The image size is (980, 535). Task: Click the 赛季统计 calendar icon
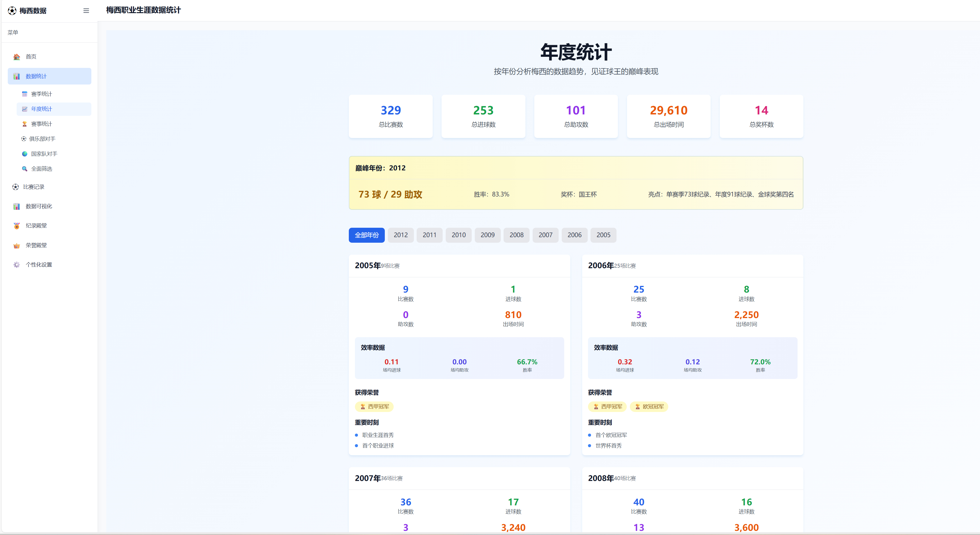pyautogui.click(x=25, y=94)
